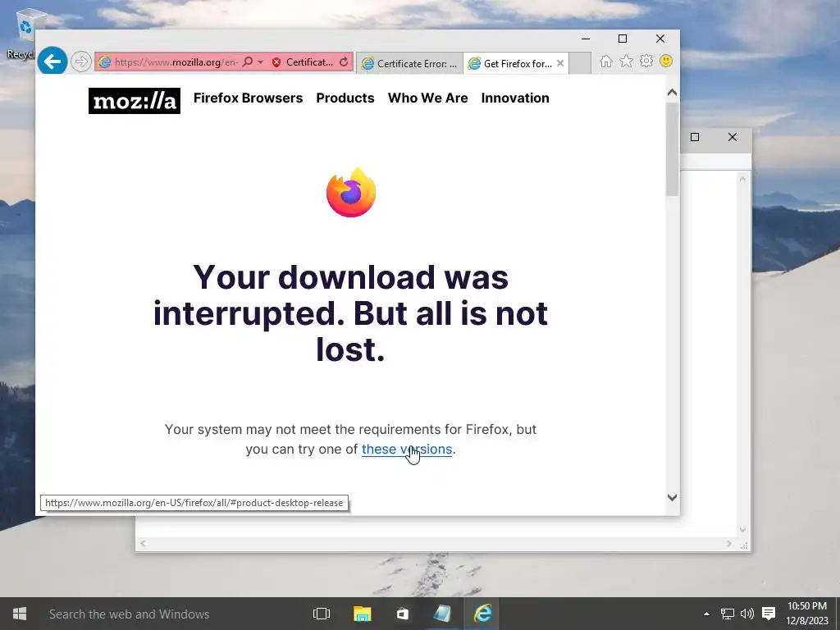
Task: Click the Internet Explorer taskbar icon
Action: [482, 614]
